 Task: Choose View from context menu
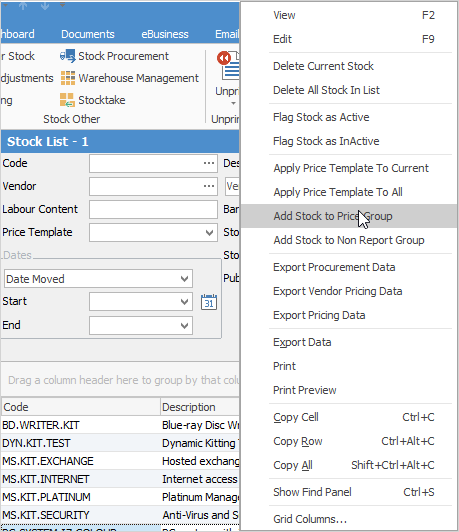(349, 15)
